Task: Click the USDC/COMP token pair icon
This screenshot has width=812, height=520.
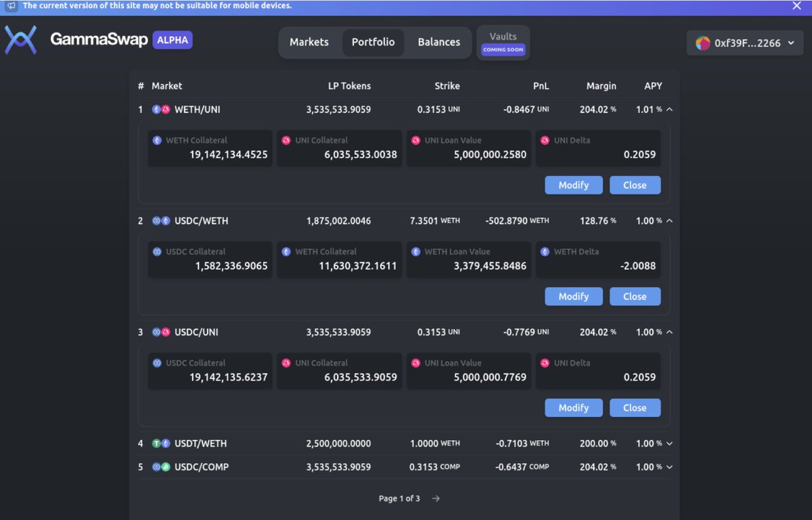Action: [x=161, y=467]
